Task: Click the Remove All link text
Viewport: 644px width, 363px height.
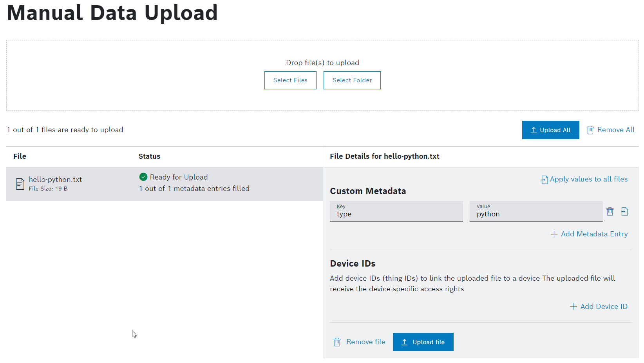Action: click(x=615, y=130)
